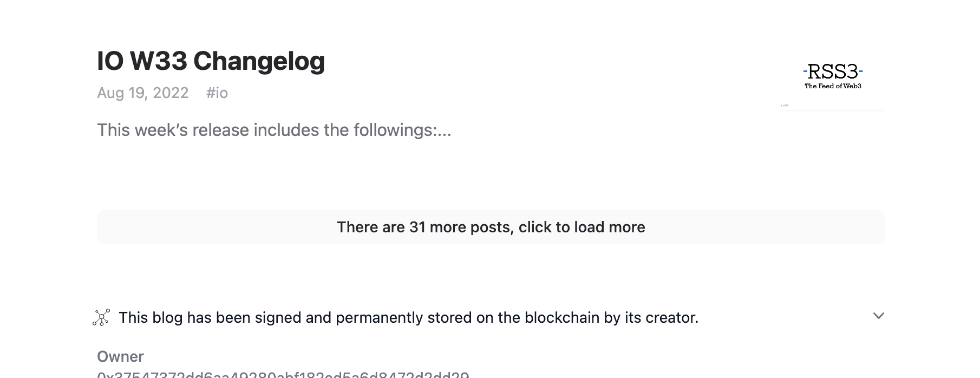This screenshot has width=980, height=378.
Task: Open the IO W33 Changelog post
Action: [x=211, y=61]
